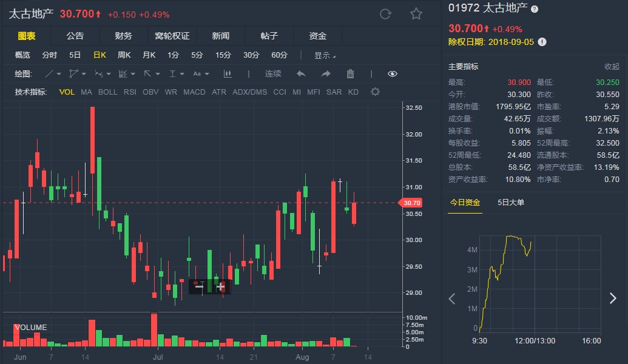Expand the polyline tool dropdown arrow

pos(84,74)
